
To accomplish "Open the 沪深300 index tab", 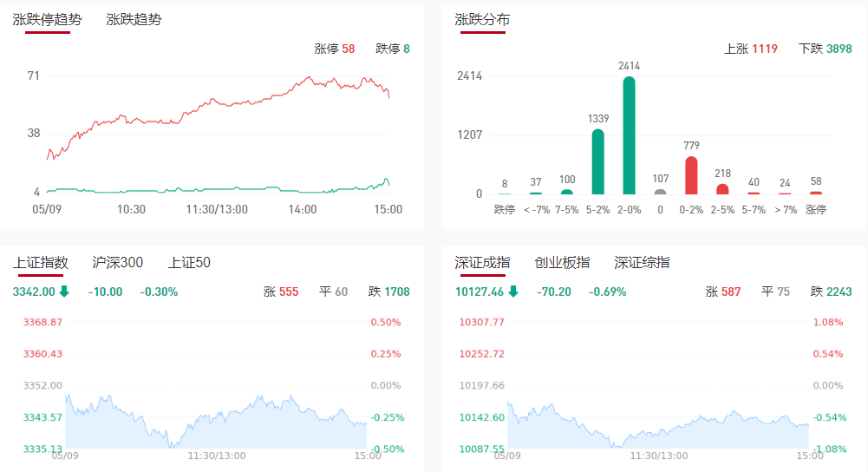I will point(118,262).
